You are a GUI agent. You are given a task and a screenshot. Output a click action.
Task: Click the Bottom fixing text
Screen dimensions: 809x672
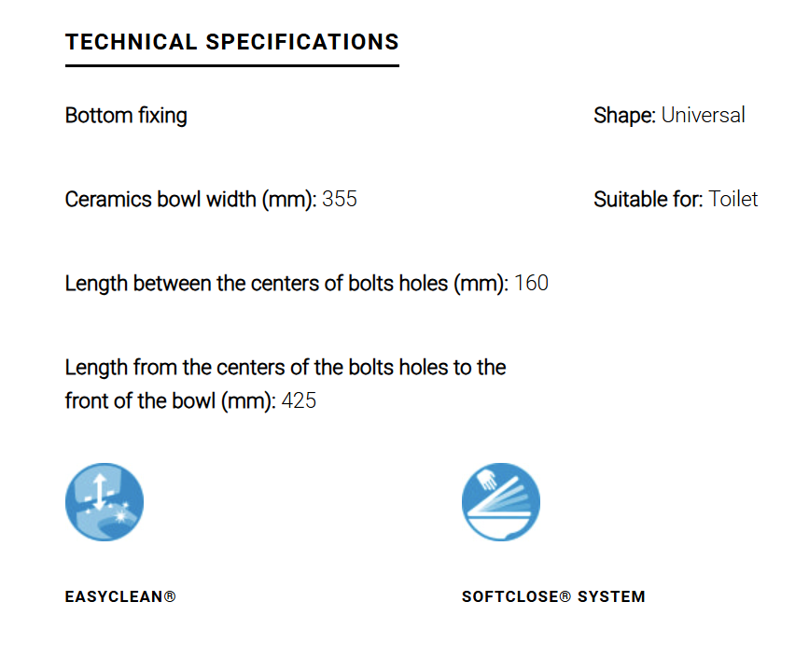tap(126, 116)
